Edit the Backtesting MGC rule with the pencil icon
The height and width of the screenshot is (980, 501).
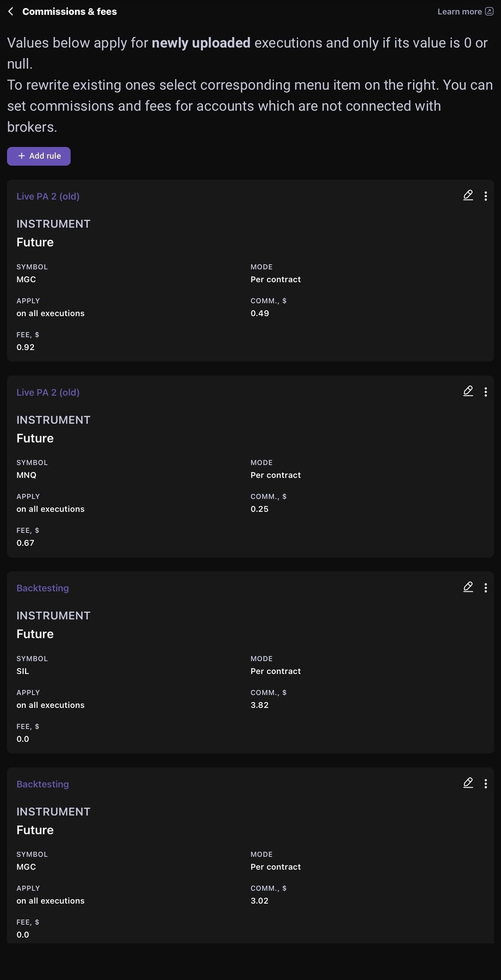pyautogui.click(x=468, y=783)
